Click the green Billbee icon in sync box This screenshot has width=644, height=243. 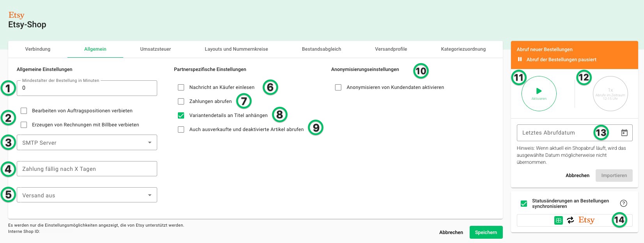(559, 220)
